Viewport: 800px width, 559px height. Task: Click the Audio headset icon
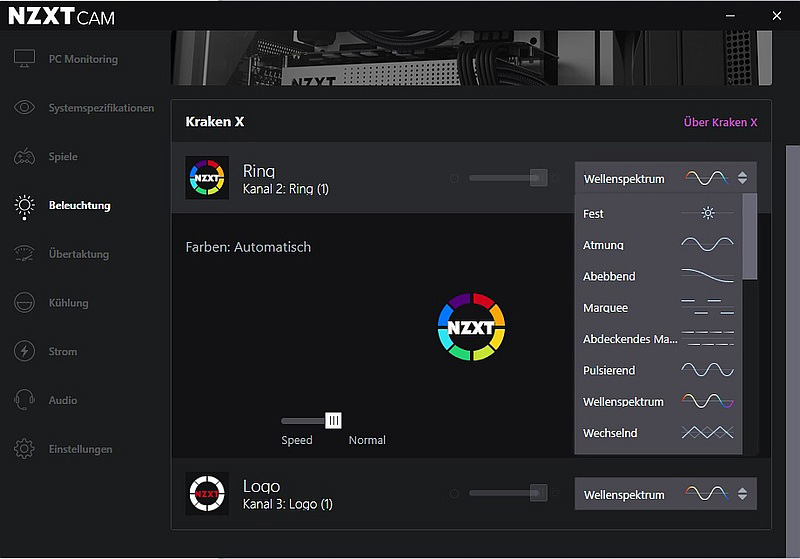pos(24,400)
